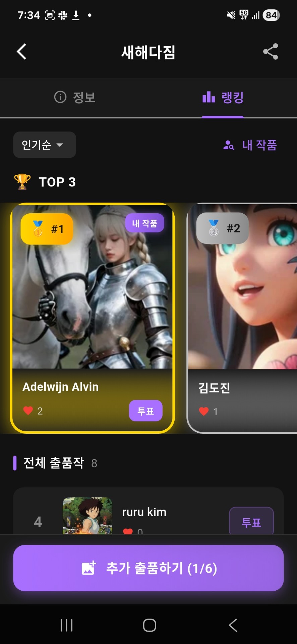The height and width of the screenshot is (644, 297).
Task: Like Adelwijn Alvin's entry via the heart
Action: [x=28, y=411]
